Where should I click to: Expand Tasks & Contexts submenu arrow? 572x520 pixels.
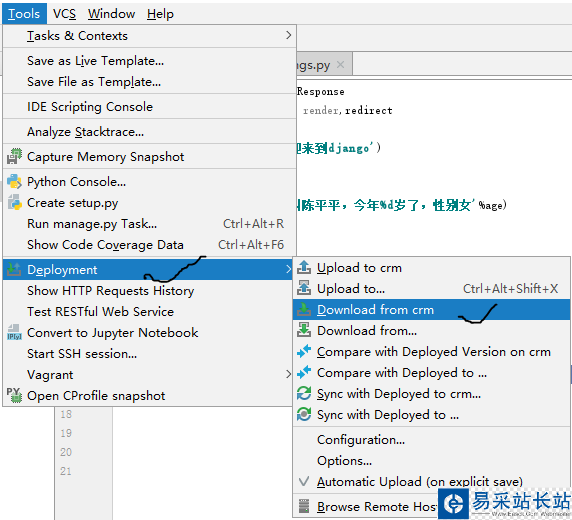(288, 35)
